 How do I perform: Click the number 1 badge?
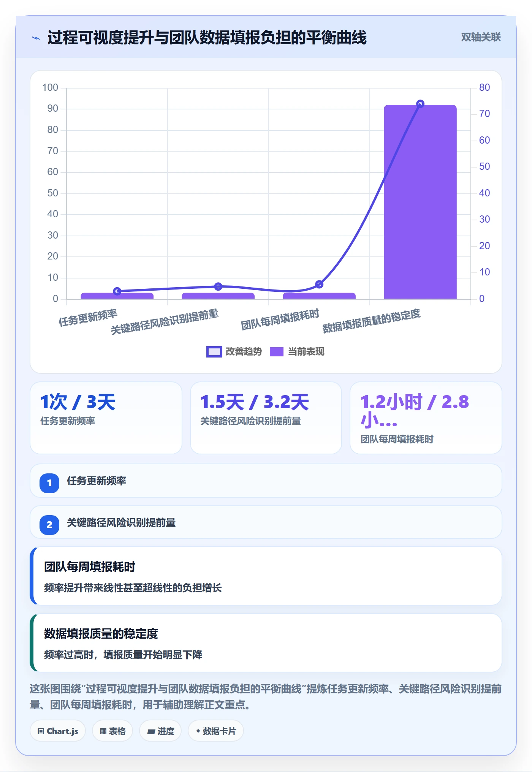pos(49,483)
